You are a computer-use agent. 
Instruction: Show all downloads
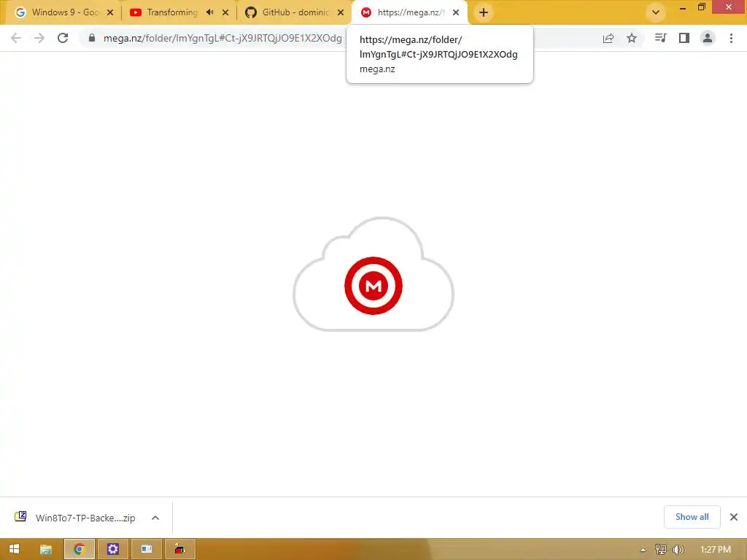692,517
